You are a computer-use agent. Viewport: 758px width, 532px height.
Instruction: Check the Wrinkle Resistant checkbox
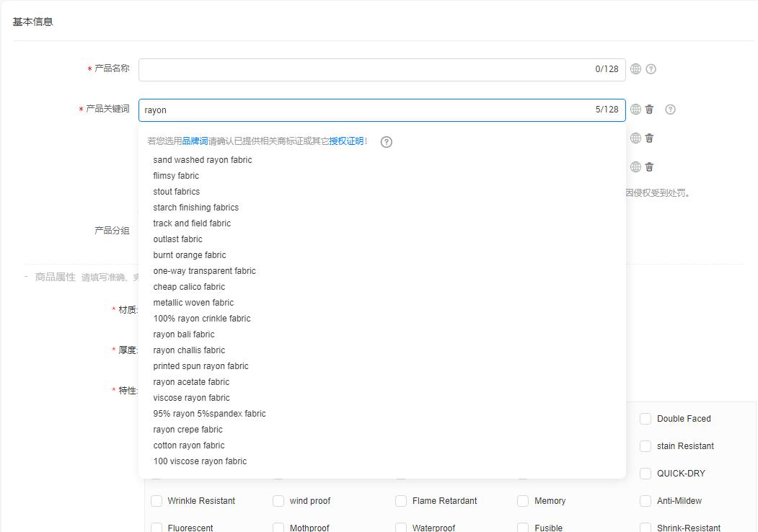(157, 501)
